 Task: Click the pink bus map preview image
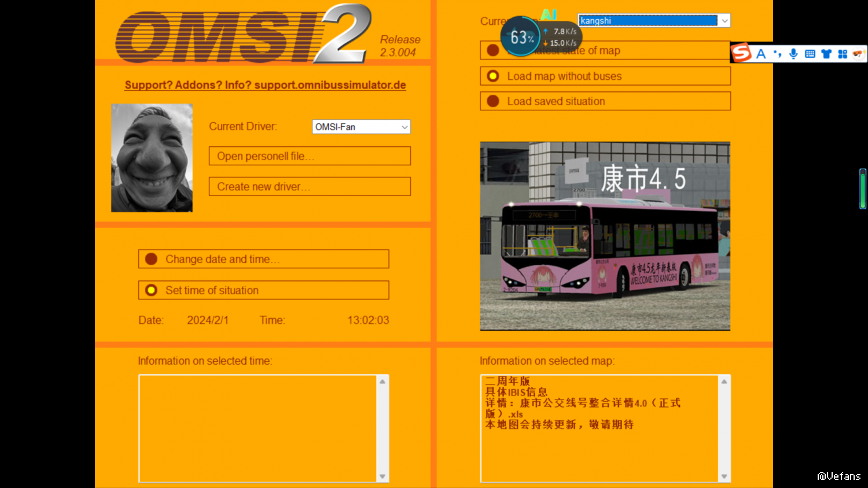pyautogui.click(x=605, y=236)
